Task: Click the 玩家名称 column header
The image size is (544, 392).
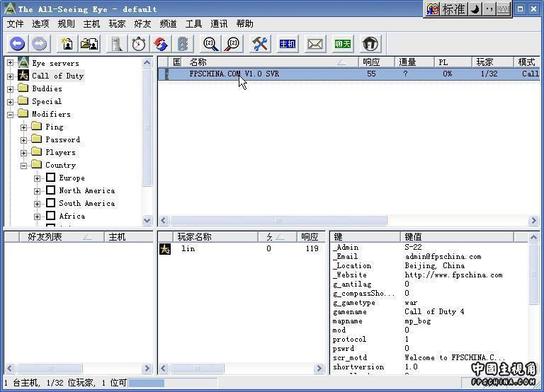Action: tap(215, 237)
